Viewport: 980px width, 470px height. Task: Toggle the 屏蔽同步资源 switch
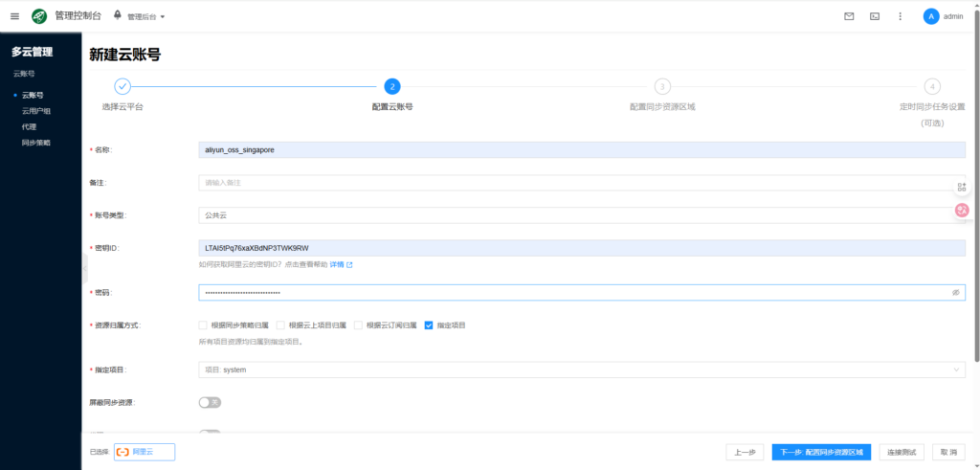pyautogui.click(x=210, y=402)
